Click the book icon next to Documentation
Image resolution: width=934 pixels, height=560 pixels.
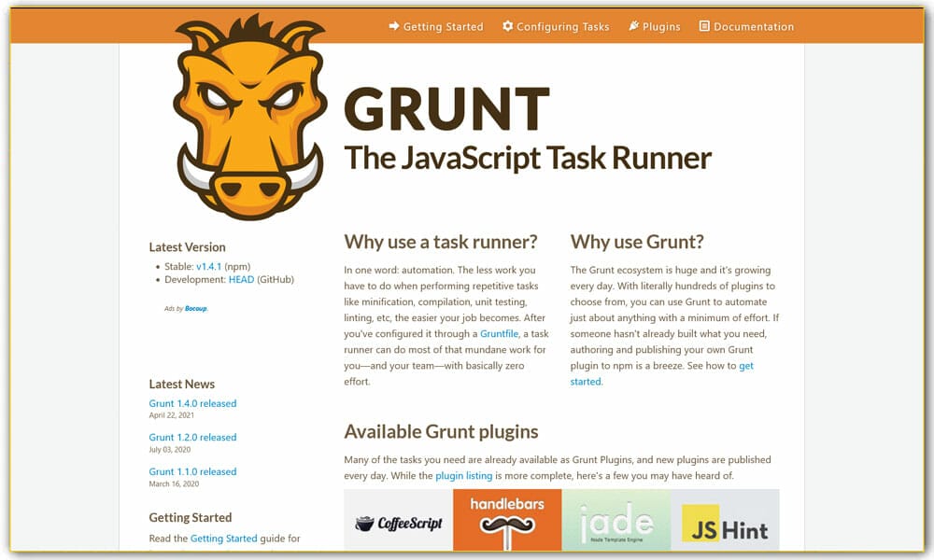(704, 26)
